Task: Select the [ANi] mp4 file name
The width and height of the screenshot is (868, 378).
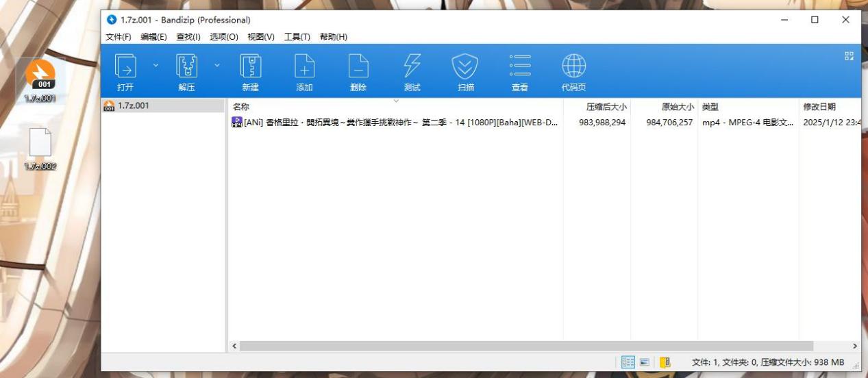Action: (x=401, y=123)
